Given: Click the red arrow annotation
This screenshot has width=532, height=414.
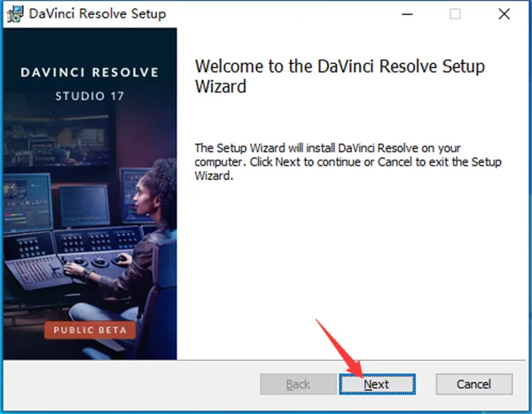Looking at the screenshot, I should coord(340,348).
